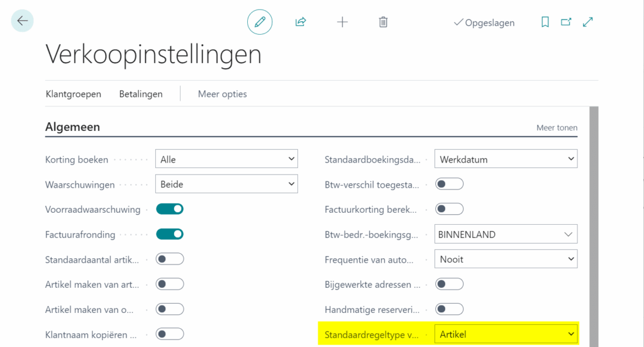Turn off the Factuurafronding toggle

click(x=170, y=234)
